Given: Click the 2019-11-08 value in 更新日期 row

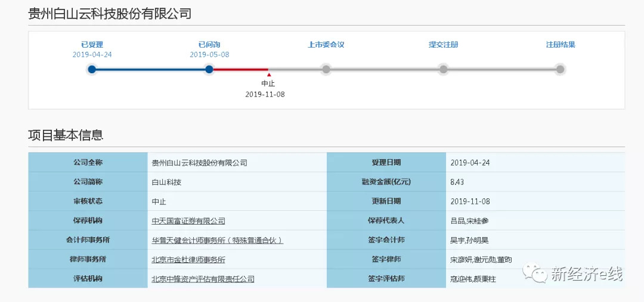Looking at the screenshot, I should coord(470,201).
